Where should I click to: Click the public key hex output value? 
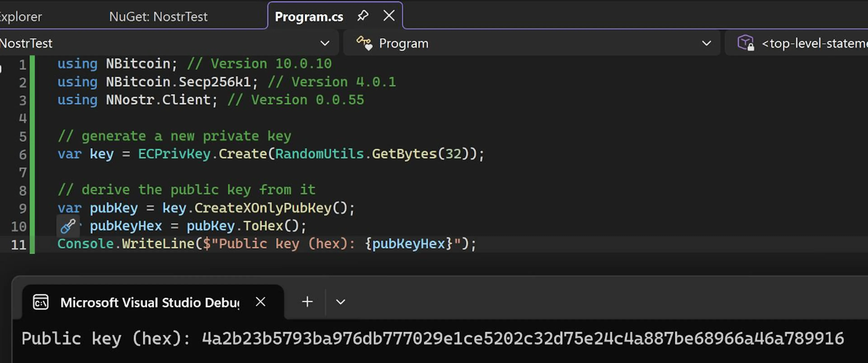click(x=523, y=338)
